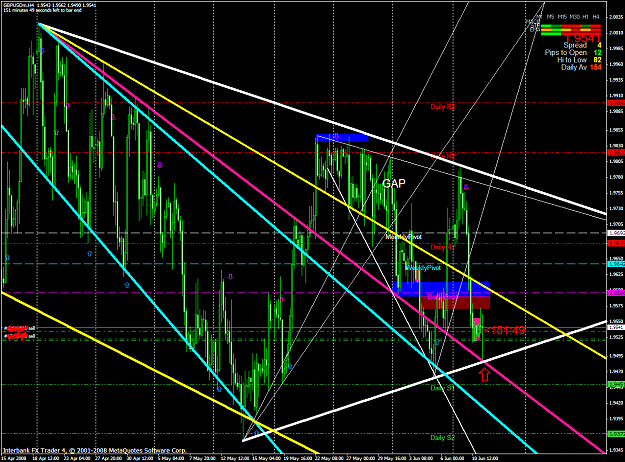Select the Daily R1 label
Screen dimensions: 625x462
click(442, 247)
